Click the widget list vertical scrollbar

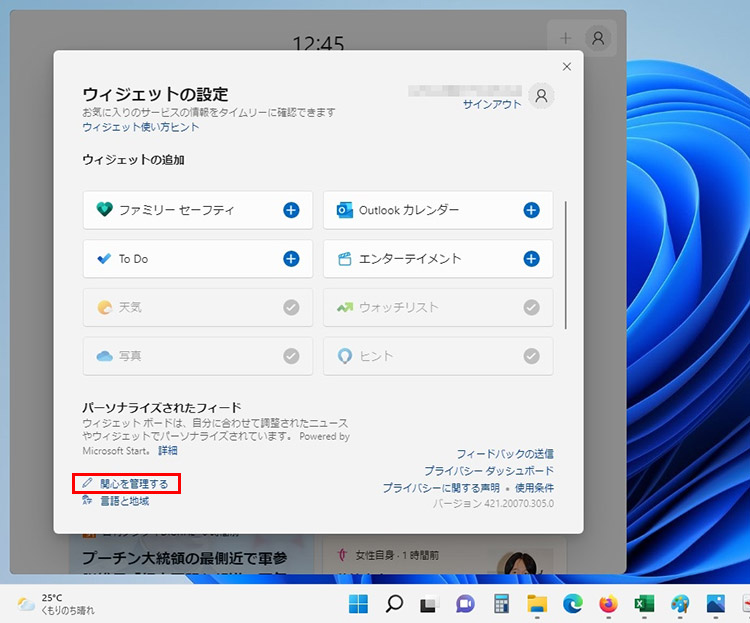pyautogui.click(x=566, y=265)
